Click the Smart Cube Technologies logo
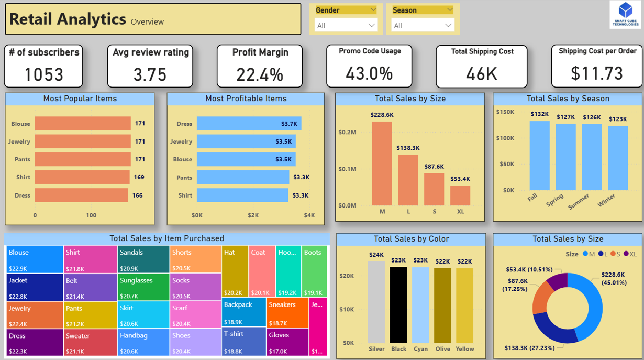The width and height of the screenshot is (644, 360). tap(626, 14)
